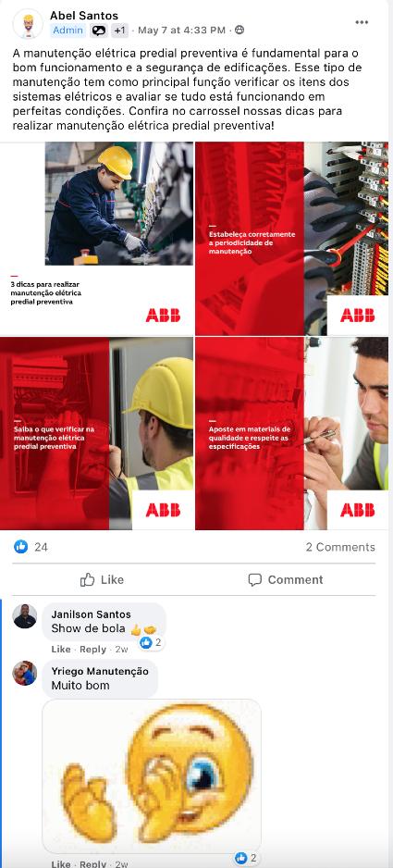393x868 pixels.
Task: Click Reply under Janilson Santos comment
Action: tap(93, 650)
